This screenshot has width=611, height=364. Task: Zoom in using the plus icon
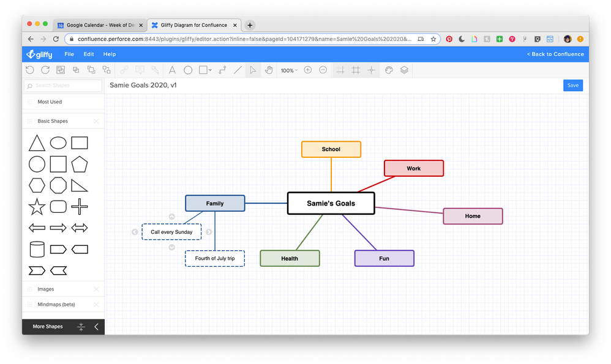(308, 70)
